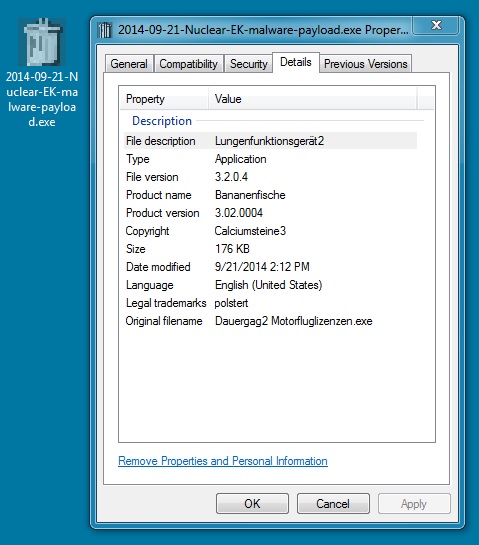Dismiss the dialog using Cancel
Image resolution: width=479 pixels, height=545 pixels.
click(333, 504)
